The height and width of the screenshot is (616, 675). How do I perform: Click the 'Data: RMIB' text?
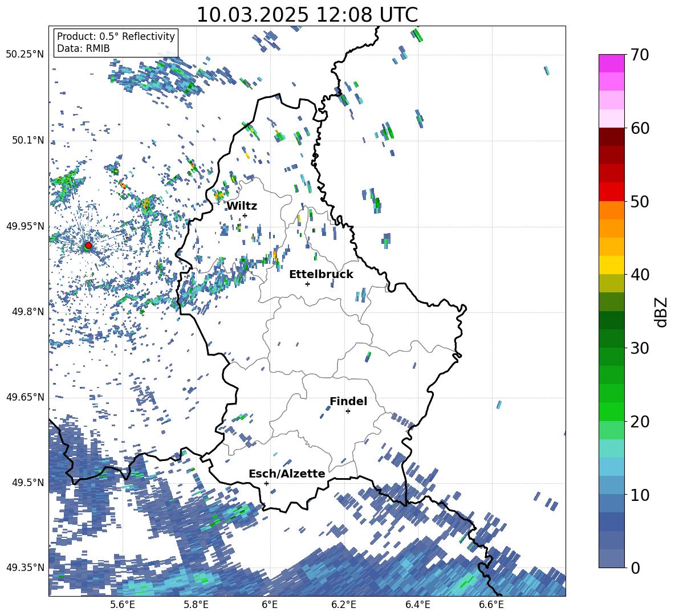[x=83, y=48]
